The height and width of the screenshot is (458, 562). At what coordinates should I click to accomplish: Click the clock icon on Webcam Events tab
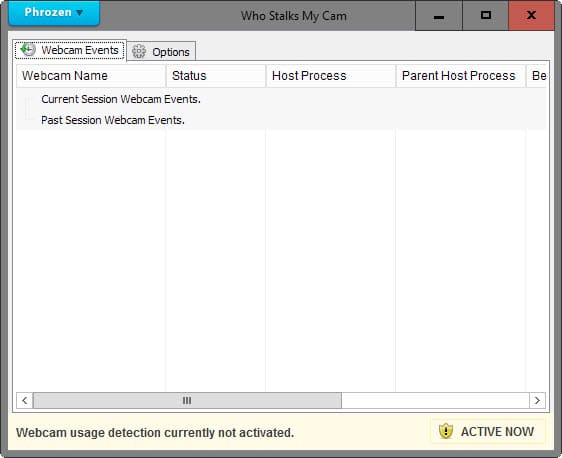28,50
